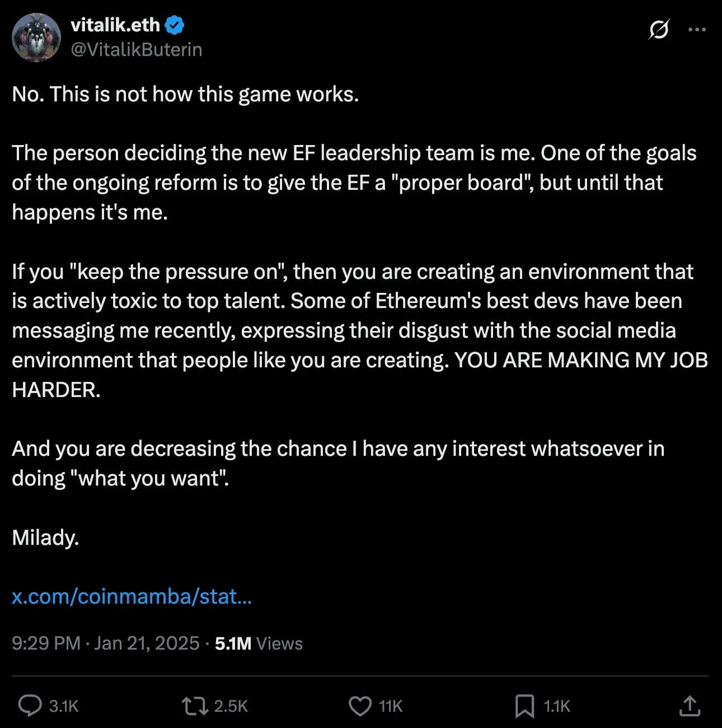722x728 pixels.
Task: View the 5.1M Views analytics
Action: point(259,643)
